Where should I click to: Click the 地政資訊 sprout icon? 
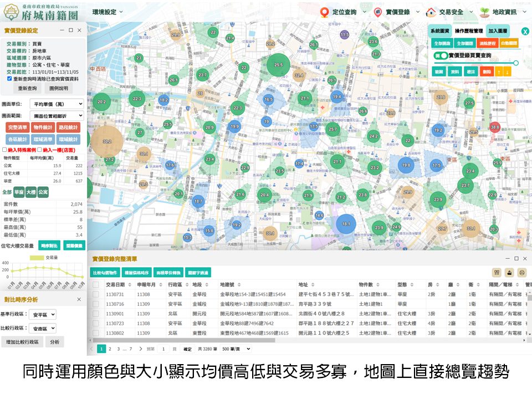(484, 11)
